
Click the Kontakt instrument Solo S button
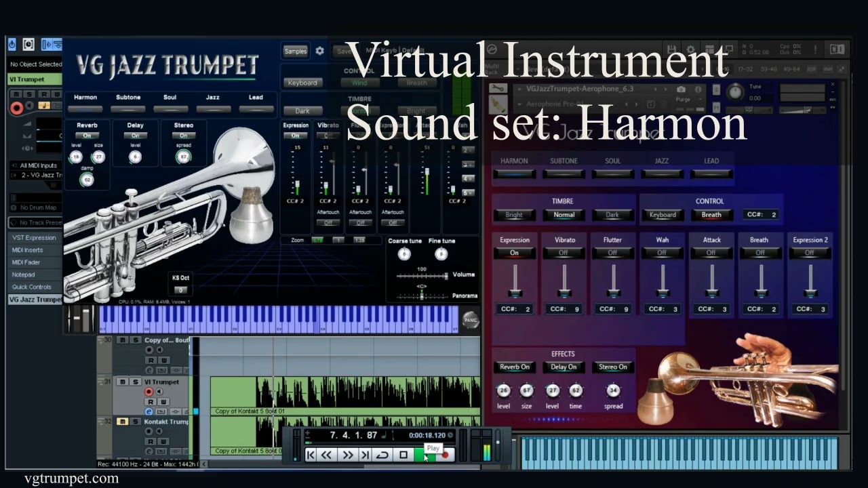pyautogui.click(x=717, y=89)
